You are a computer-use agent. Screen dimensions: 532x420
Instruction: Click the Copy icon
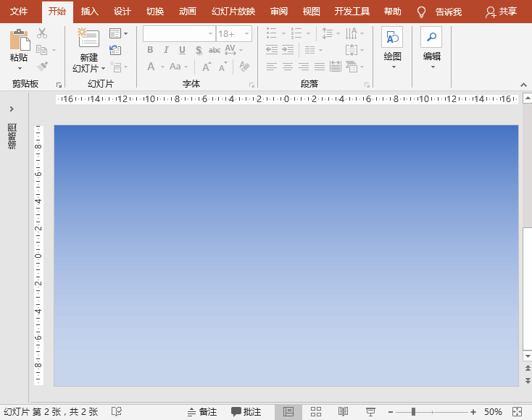coord(42,50)
